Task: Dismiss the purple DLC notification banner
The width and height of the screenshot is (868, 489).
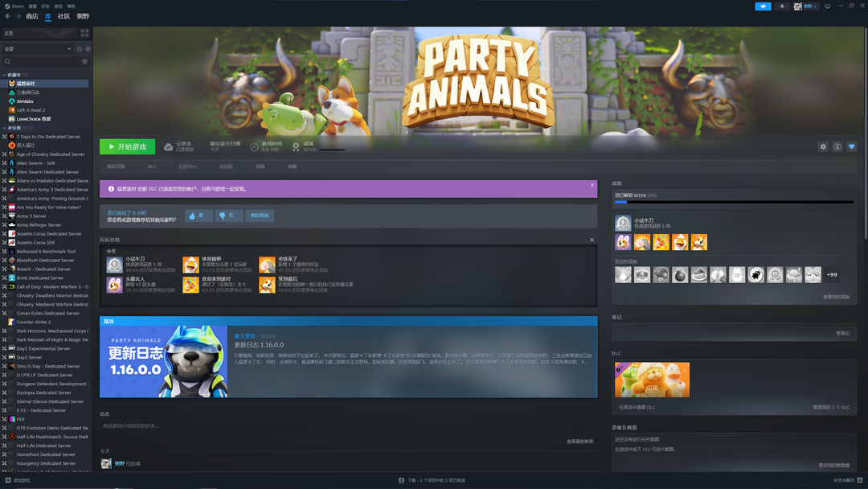Action: coord(592,185)
